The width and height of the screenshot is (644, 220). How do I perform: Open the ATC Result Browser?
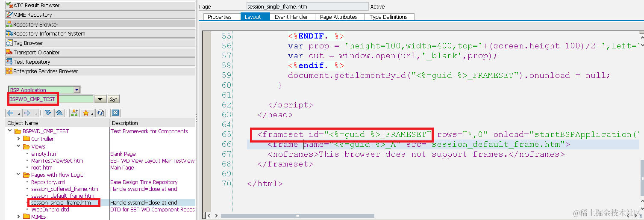pos(100,5)
